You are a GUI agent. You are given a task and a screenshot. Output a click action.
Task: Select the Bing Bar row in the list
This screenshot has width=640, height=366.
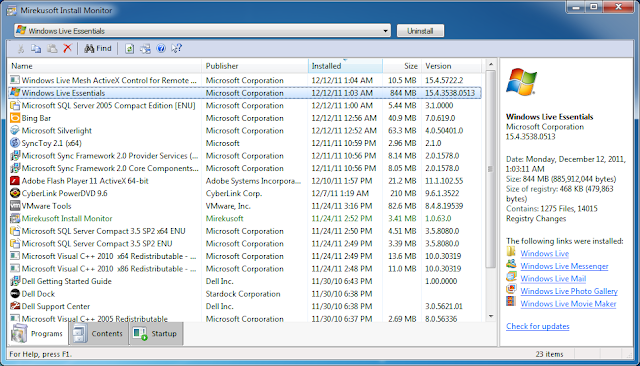pyautogui.click(x=245, y=118)
